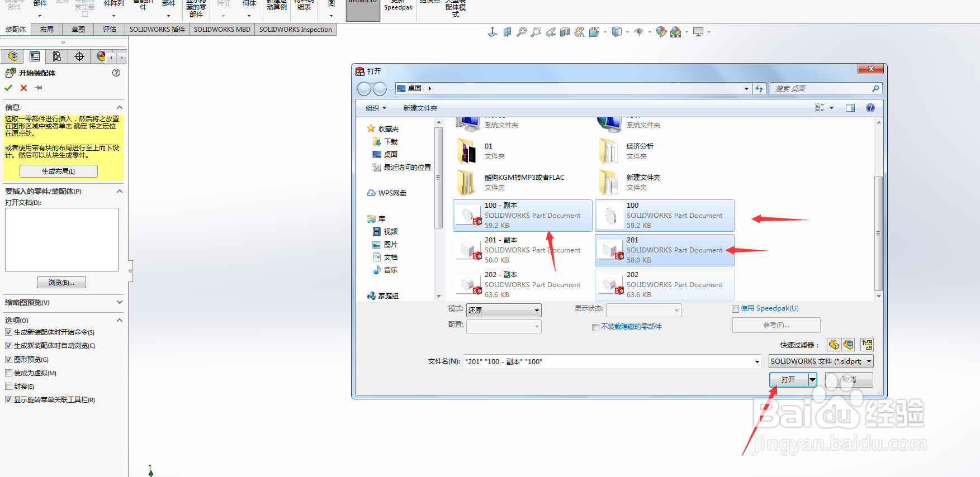Screen dimensions: 980x477
Task: Click the filter parts quick-filter icon
Action: point(834,345)
